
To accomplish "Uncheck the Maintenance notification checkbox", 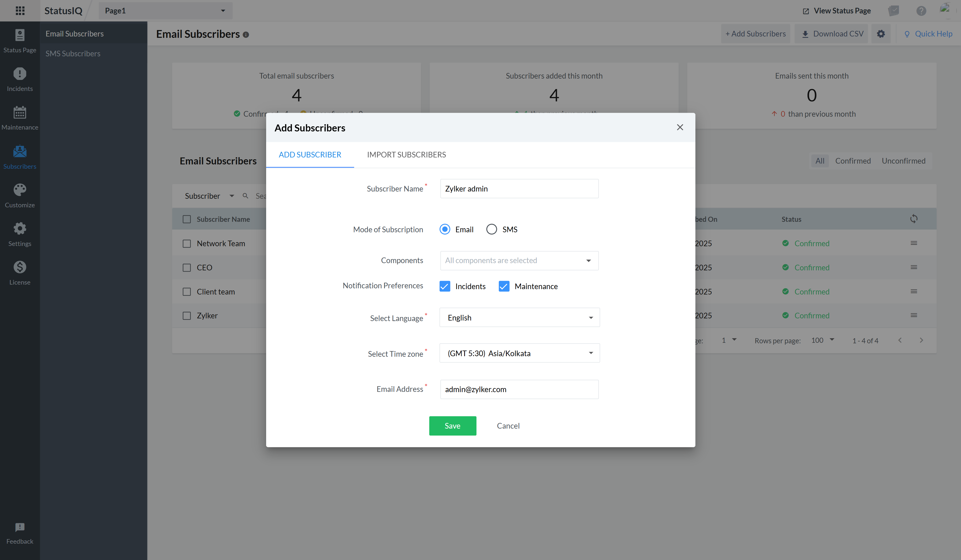I will point(504,286).
